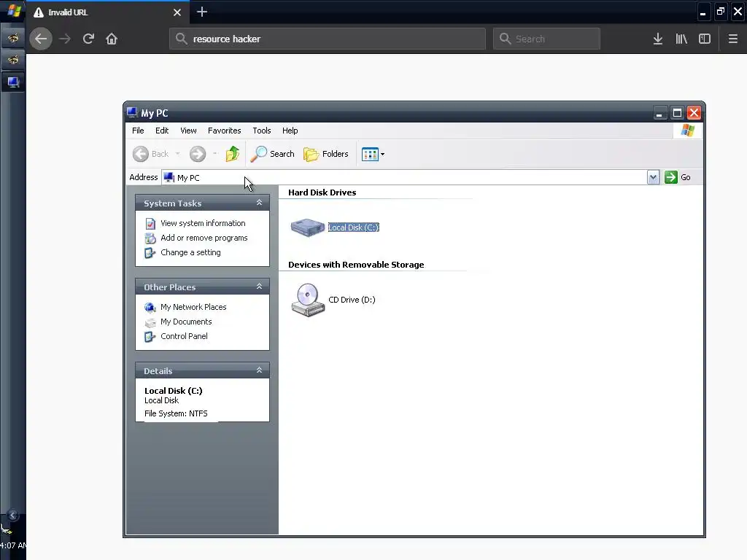Select the Invalid URL tab
This screenshot has width=747, height=560.
(x=108, y=12)
